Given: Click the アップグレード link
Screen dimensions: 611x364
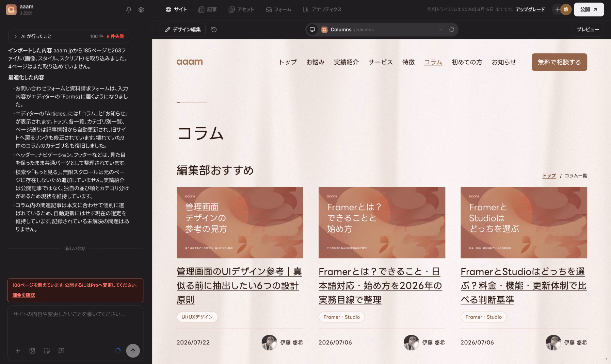Looking at the screenshot, I should click(530, 10).
